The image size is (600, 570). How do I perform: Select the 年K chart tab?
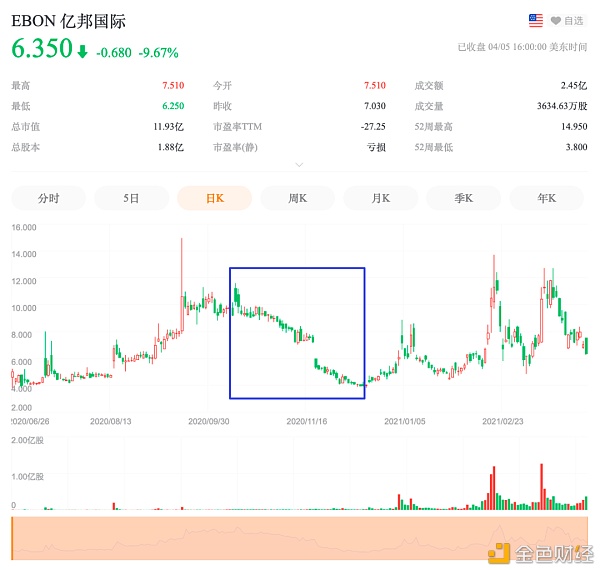click(x=547, y=198)
